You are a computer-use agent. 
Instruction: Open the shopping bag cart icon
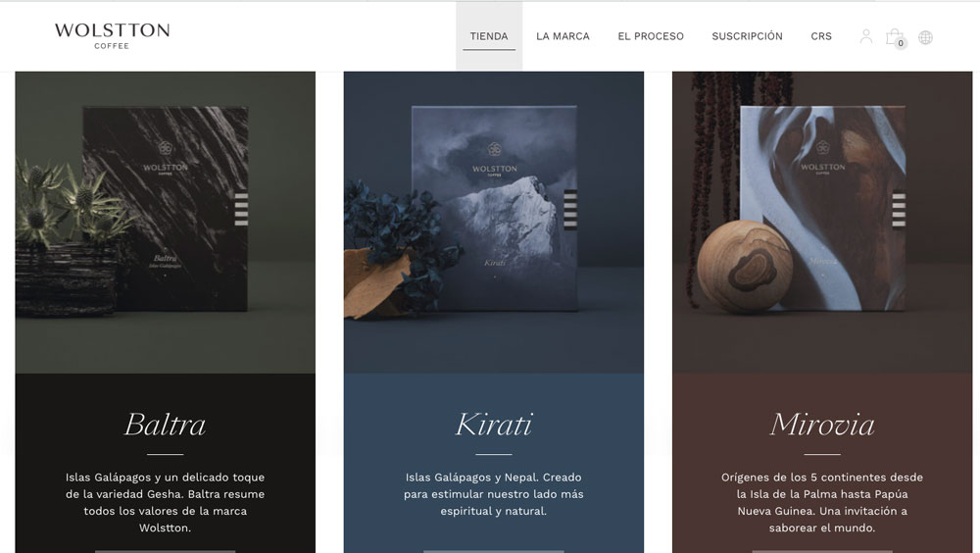pyautogui.click(x=894, y=36)
